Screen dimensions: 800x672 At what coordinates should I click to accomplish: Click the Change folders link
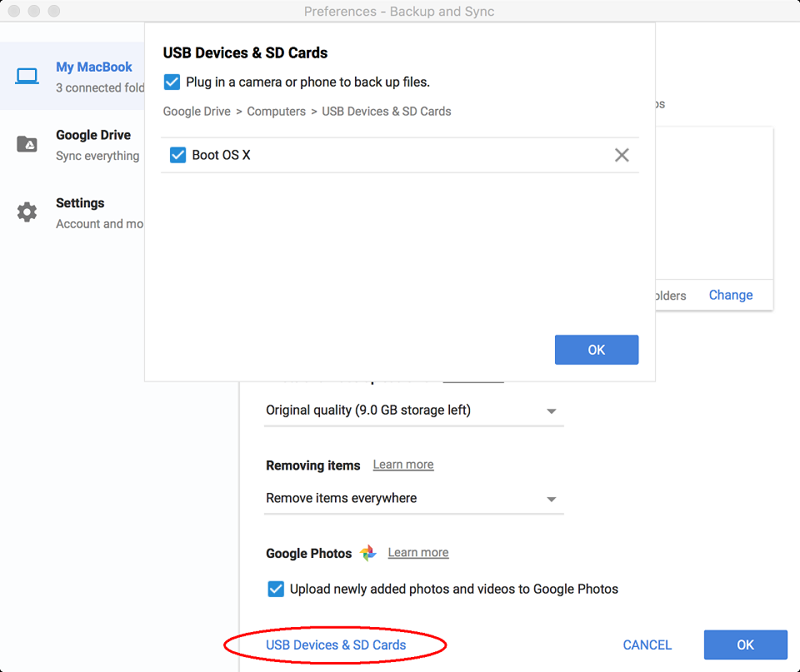coord(731,296)
